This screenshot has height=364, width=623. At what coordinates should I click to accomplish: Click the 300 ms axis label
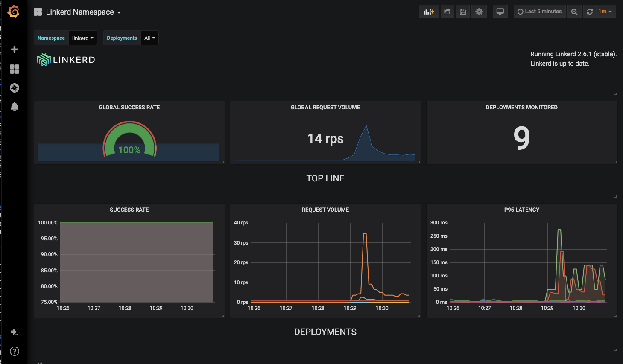[439, 223]
